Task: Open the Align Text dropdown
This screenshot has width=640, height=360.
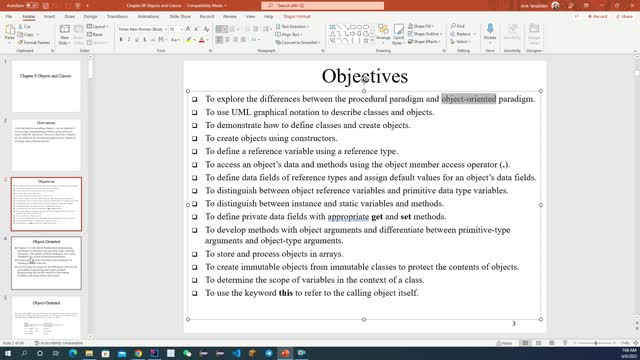Action: click(289, 35)
